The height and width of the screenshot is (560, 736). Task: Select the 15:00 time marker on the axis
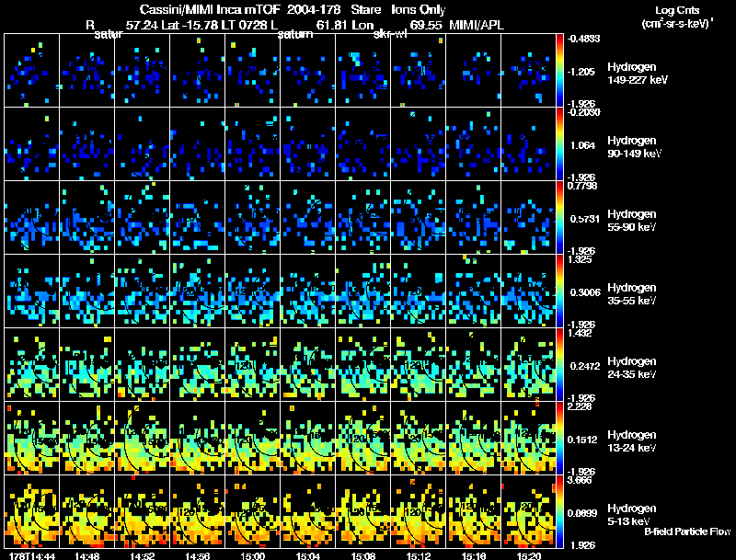pos(252,554)
